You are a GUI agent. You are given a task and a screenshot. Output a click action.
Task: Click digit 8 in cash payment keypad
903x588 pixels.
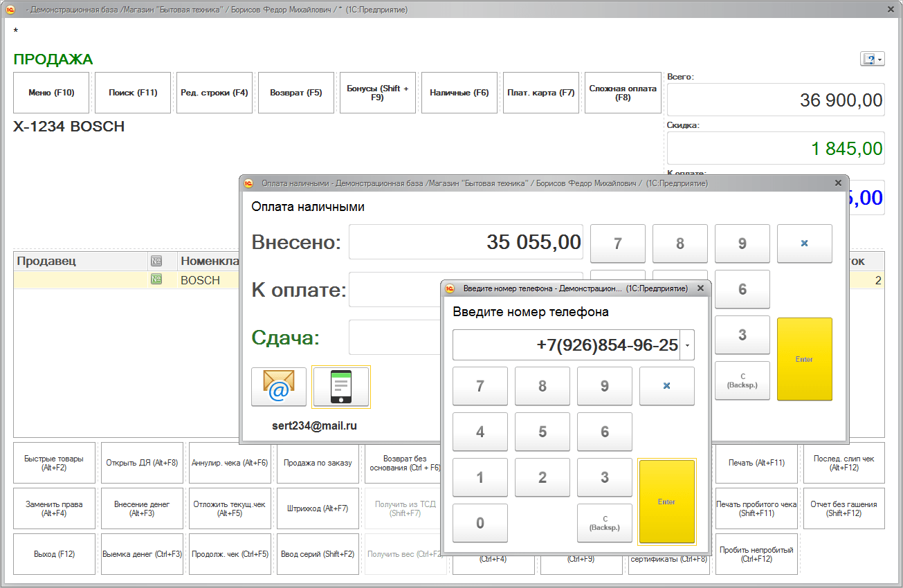pyautogui.click(x=680, y=244)
